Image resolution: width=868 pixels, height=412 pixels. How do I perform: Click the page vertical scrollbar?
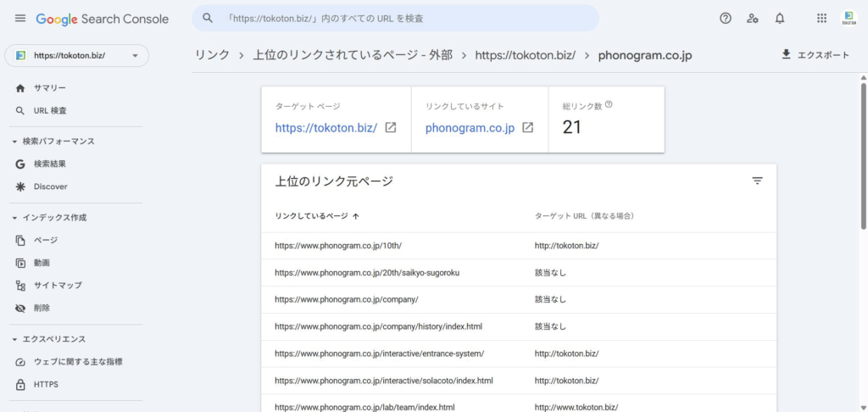(x=863, y=153)
